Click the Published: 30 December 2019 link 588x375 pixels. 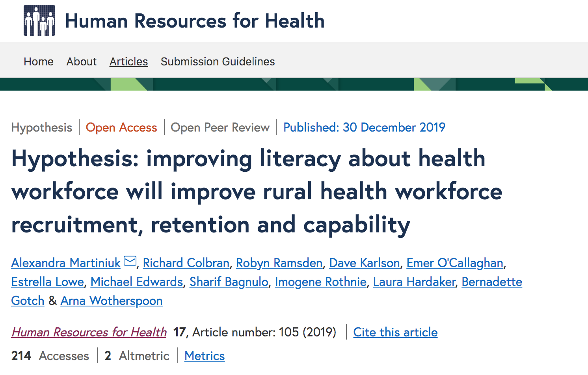[364, 127]
